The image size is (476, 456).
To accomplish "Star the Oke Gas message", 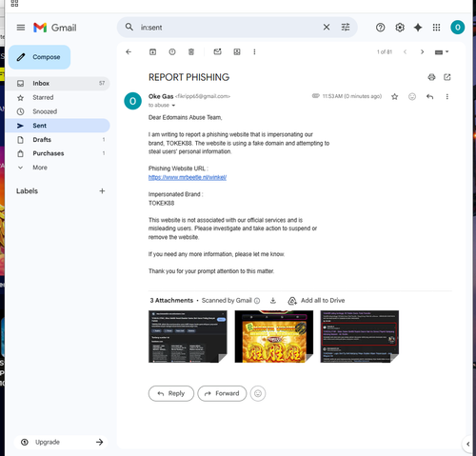I will [x=394, y=96].
